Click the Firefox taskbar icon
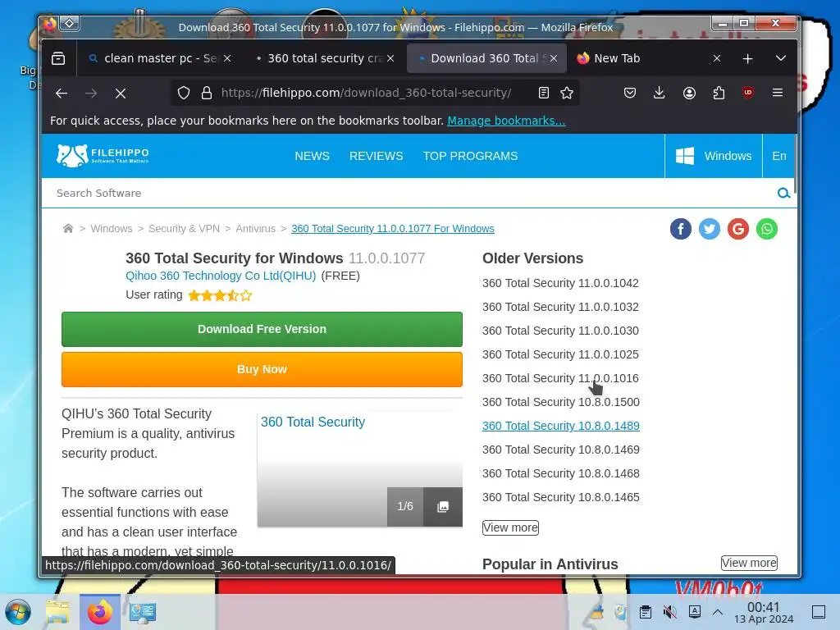 [99, 612]
